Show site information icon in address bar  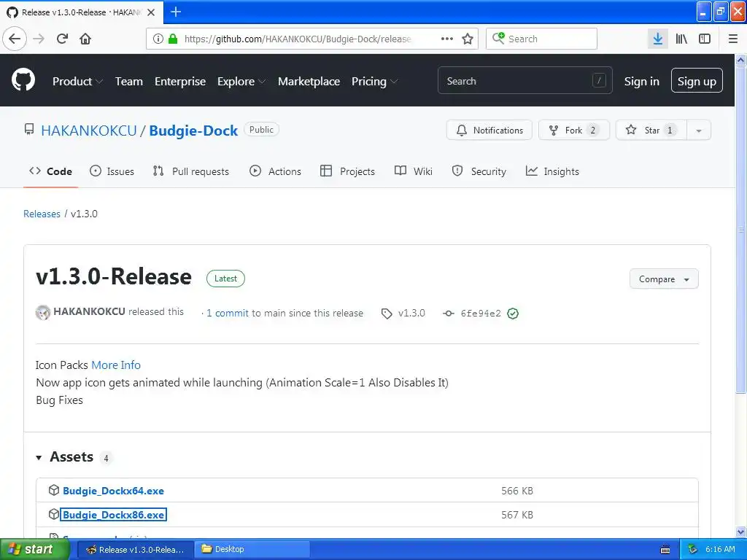coord(158,39)
